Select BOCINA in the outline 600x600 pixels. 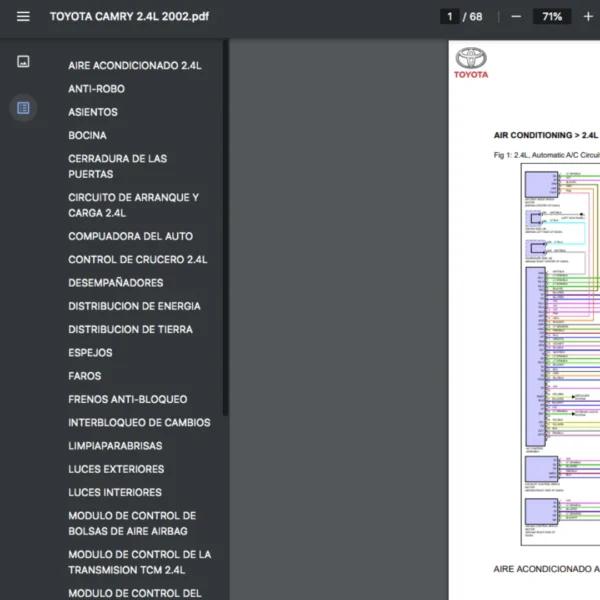[87, 135]
